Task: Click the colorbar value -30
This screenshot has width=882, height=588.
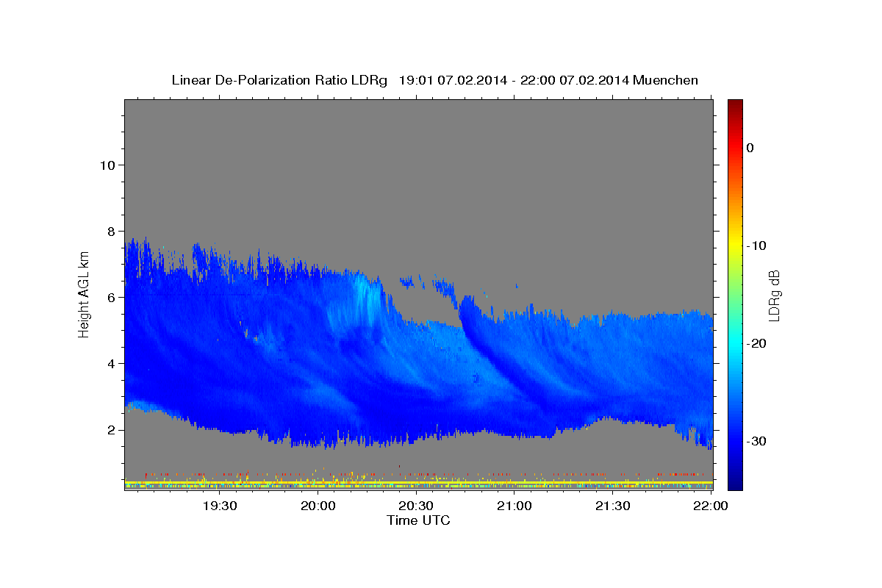Action: pyautogui.click(x=756, y=441)
